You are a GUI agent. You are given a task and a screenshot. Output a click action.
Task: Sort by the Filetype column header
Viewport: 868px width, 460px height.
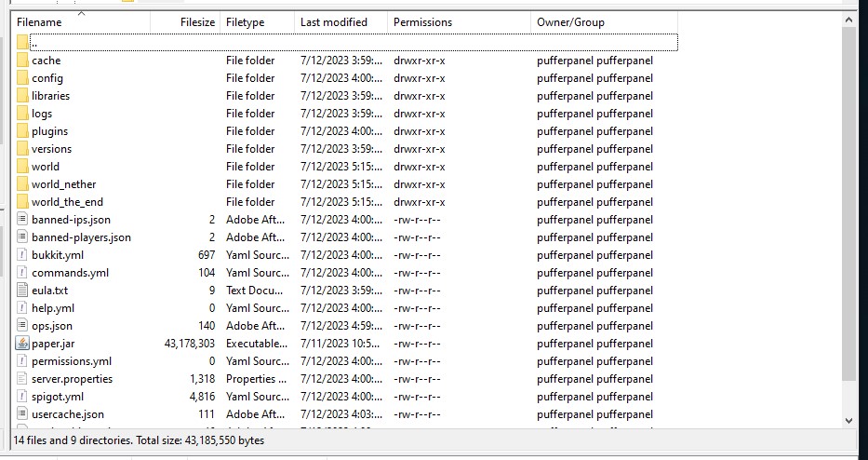point(245,21)
